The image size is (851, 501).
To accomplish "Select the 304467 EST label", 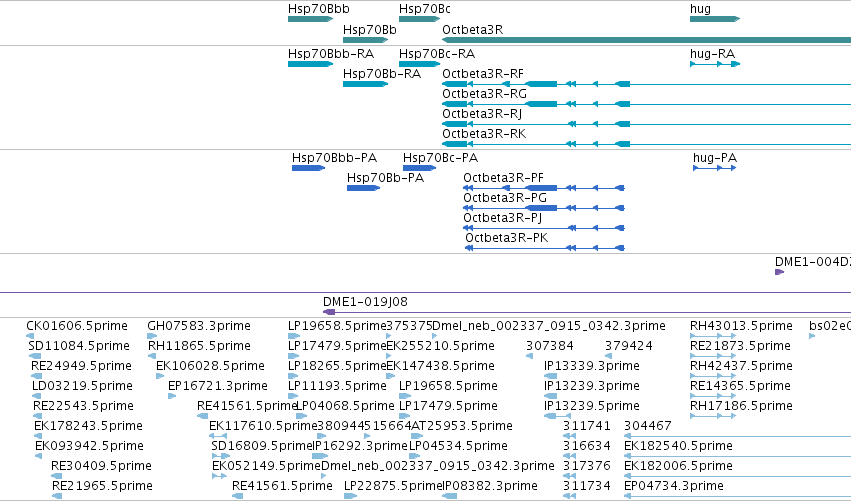I will tap(648, 426).
